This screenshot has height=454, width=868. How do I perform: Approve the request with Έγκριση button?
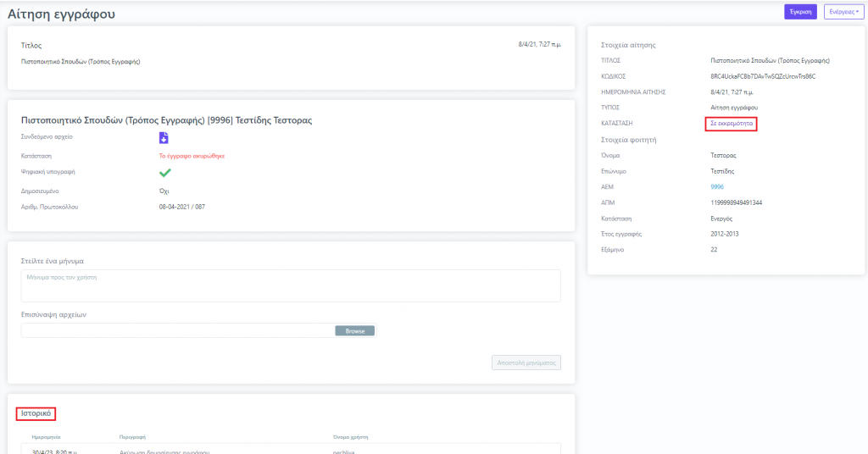[800, 12]
